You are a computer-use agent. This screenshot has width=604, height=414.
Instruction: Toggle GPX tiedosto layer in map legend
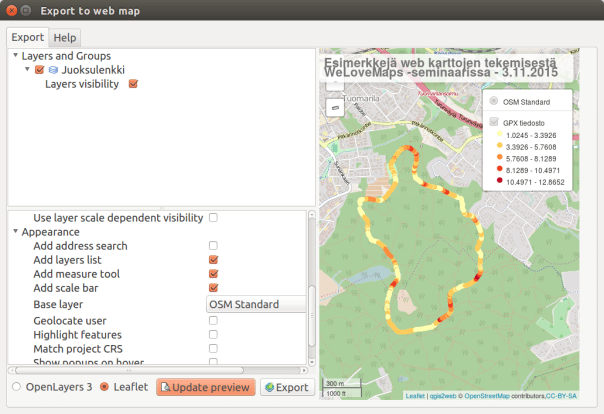[493, 122]
